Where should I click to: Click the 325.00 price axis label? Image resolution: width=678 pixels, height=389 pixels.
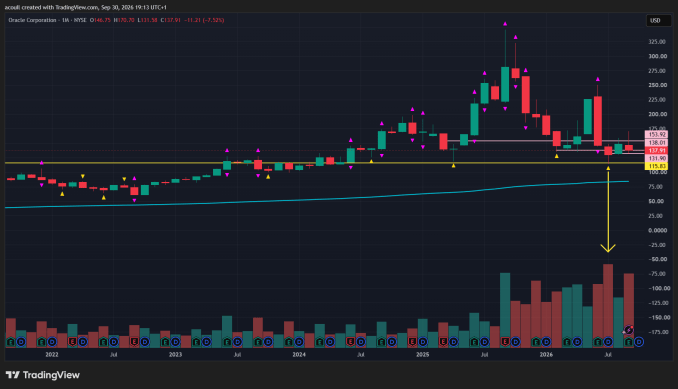click(x=657, y=41)
